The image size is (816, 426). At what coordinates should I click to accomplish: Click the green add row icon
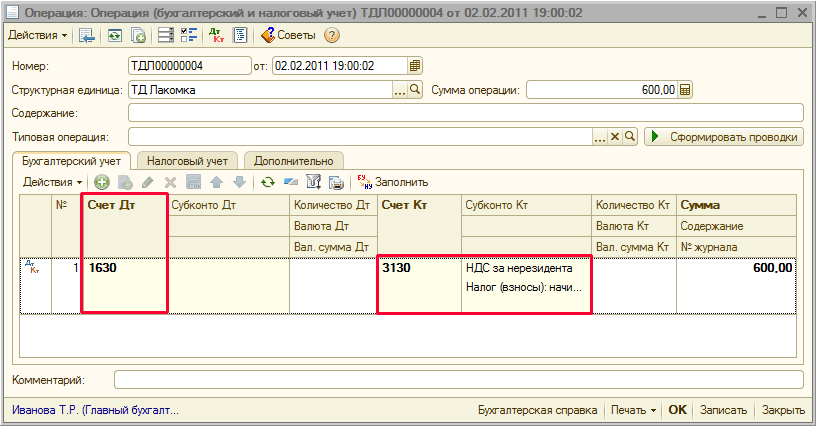(x=101, y=182)
